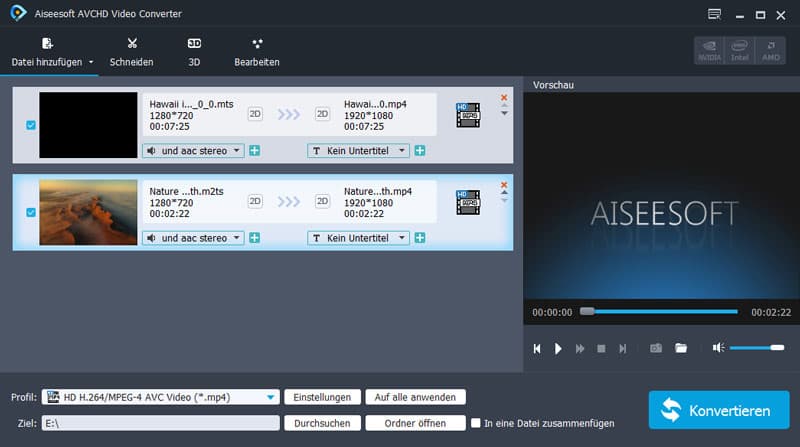Viewport: 800px width, 447px height.
Task: Uncheck the Nature video checkbox
Action: 31,212
